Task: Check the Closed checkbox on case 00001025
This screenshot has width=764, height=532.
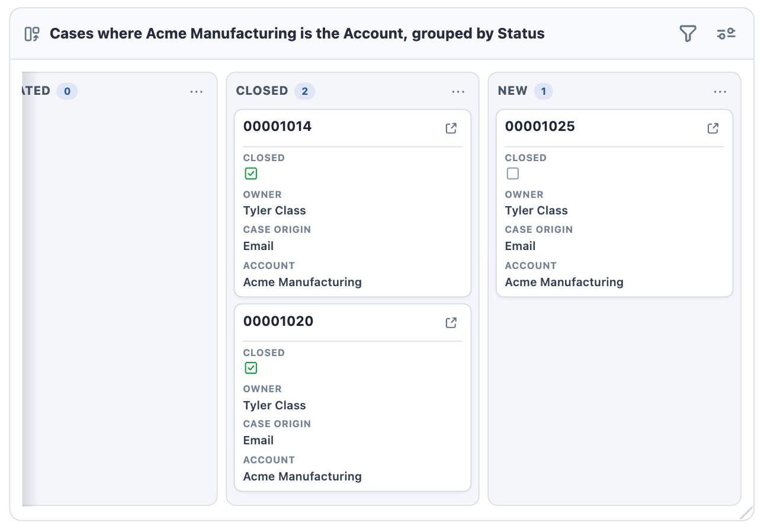Action: 513,174
